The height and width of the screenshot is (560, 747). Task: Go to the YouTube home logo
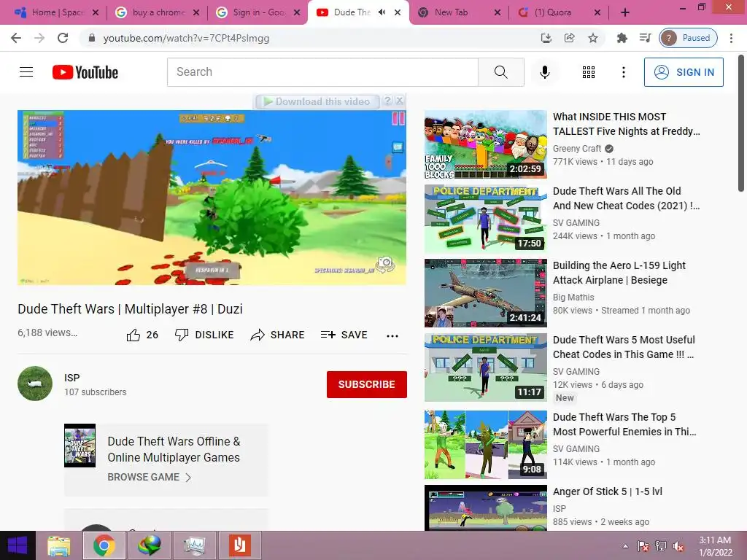pos(85,72)
